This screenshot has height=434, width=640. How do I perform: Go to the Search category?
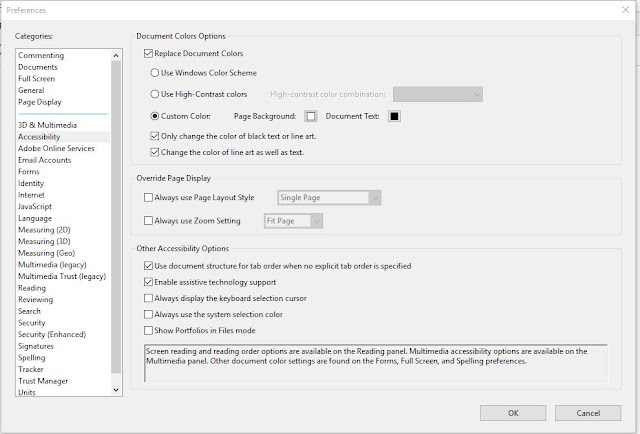pos(29,311)
